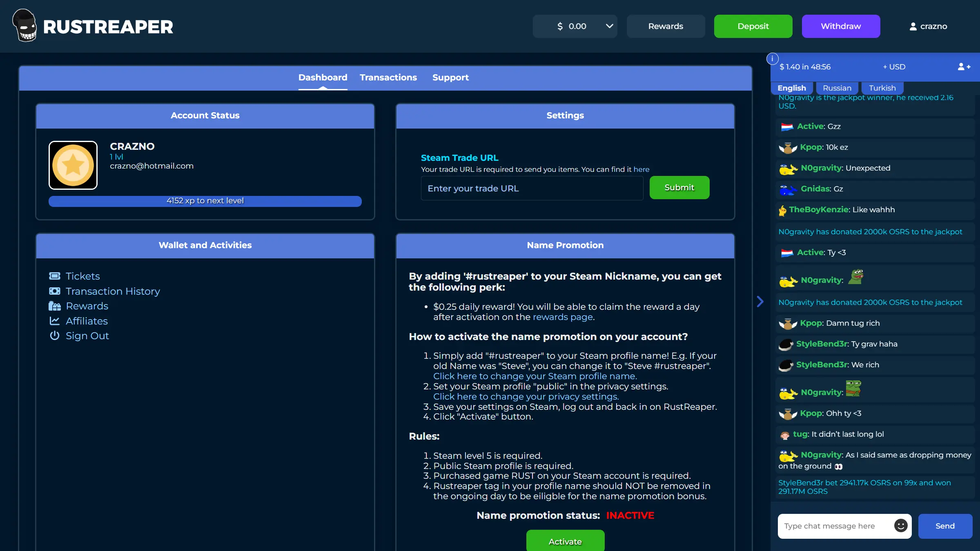
Task: Open the rewards page link in promotion text
Action: (563, 317)
